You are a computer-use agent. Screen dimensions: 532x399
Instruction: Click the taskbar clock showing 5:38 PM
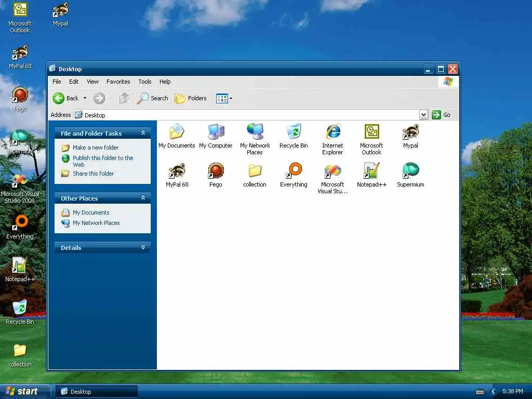coord(512,392)
